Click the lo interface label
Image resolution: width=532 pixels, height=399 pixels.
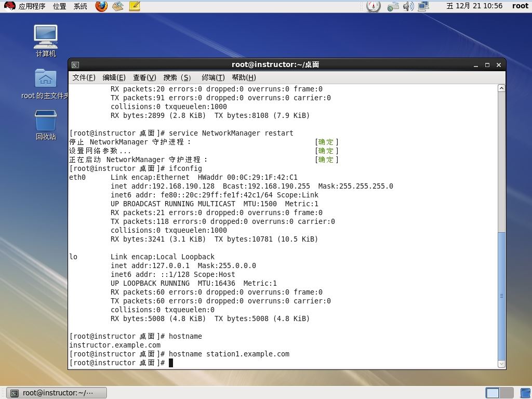click(73, 257)
